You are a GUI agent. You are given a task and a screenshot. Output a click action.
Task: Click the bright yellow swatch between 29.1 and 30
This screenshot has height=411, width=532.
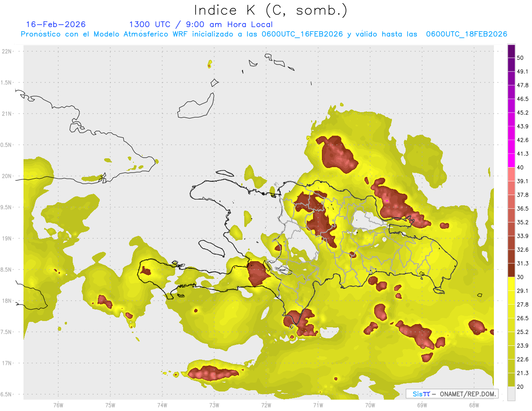[x=512, y=284]
